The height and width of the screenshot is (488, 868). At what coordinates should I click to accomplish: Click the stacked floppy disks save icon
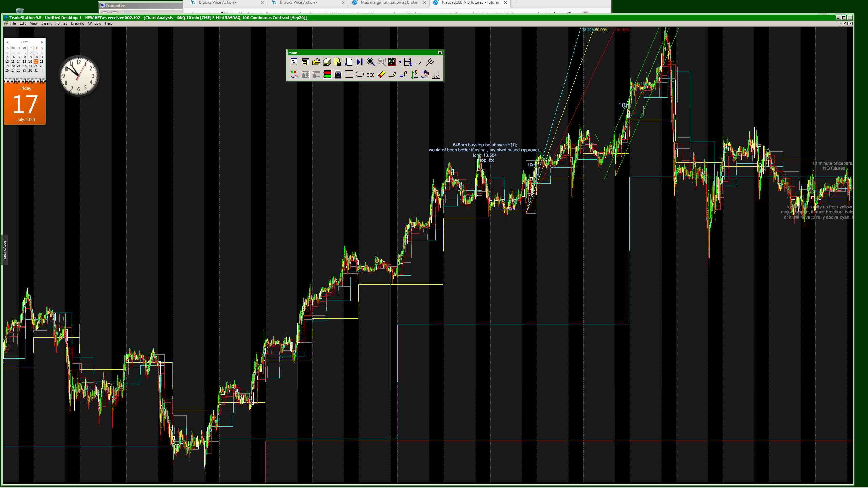click(327, 62)
